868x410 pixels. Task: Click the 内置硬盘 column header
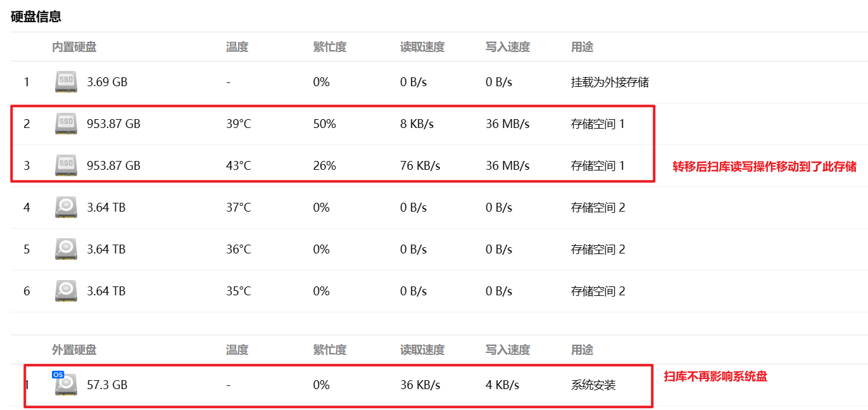coord(74,47)
